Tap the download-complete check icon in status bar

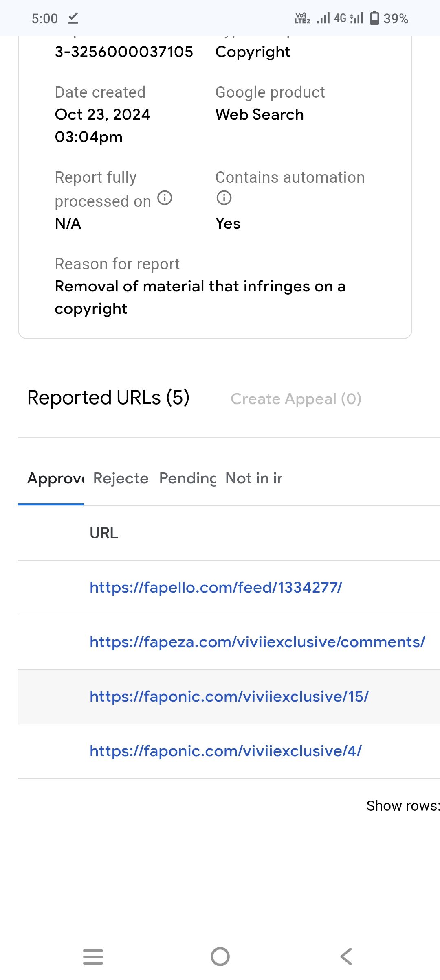click(73, 18)
